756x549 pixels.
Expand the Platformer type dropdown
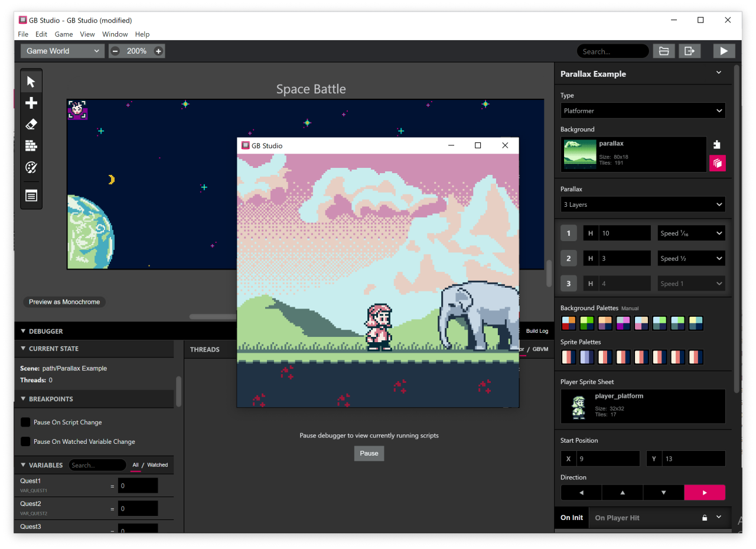coord(643,111)
